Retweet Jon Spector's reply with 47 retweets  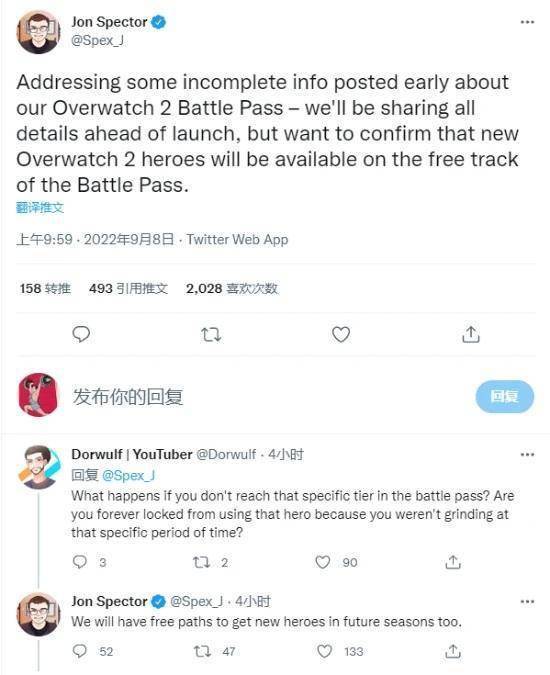click(202, 651)
